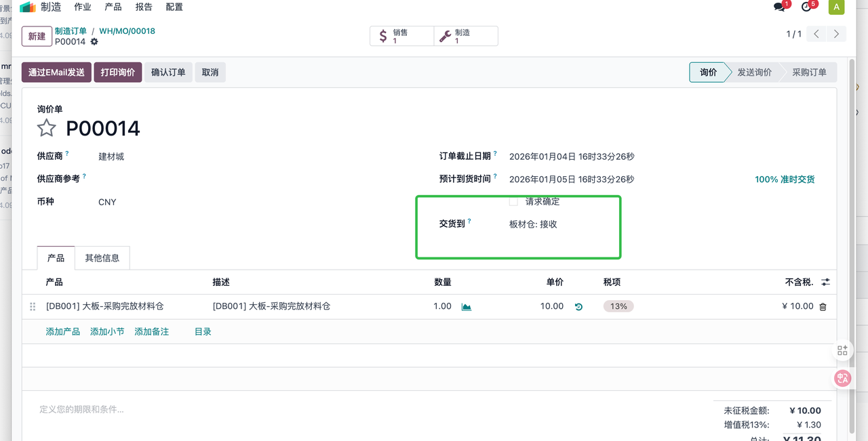Click the pink translate floating icon

[x=843, y=379]
